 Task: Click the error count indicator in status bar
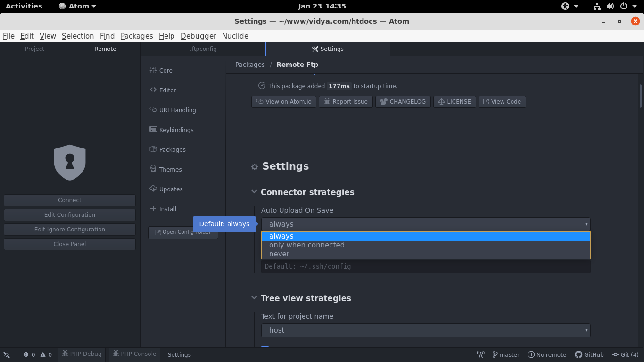point(29,354)
